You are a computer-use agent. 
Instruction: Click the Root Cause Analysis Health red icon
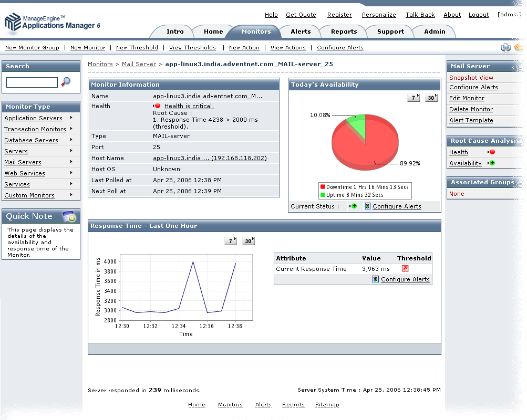(x=492, y=152)
